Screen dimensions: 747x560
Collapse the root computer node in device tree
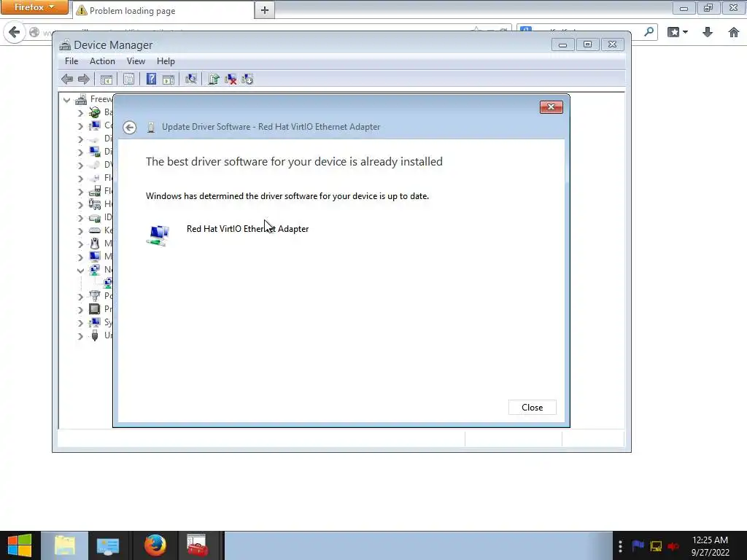pos(66,99)
